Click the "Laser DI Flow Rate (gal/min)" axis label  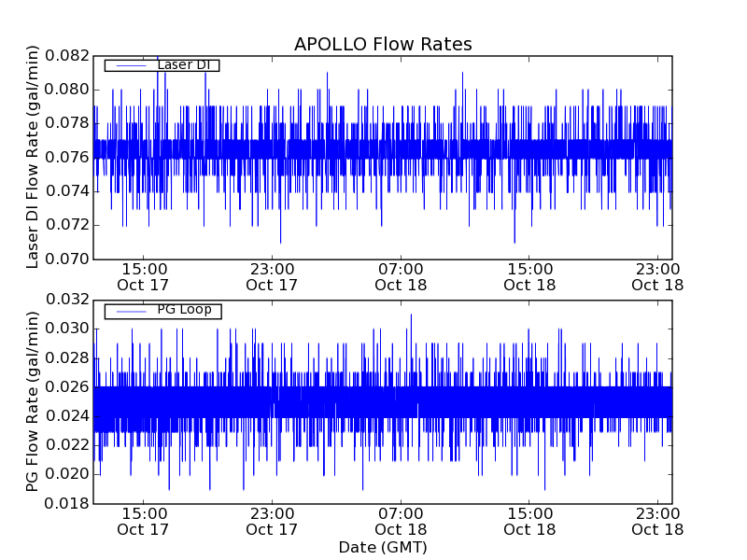click(x=32, y=157)
